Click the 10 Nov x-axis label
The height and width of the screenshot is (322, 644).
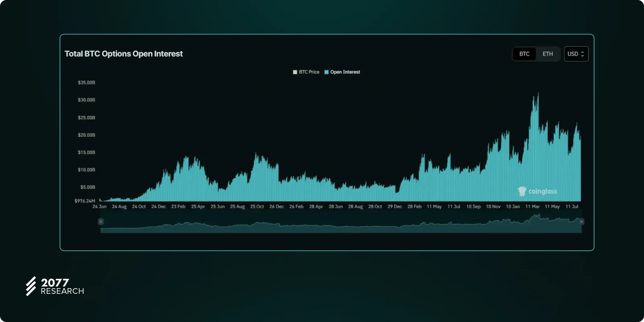493,206
